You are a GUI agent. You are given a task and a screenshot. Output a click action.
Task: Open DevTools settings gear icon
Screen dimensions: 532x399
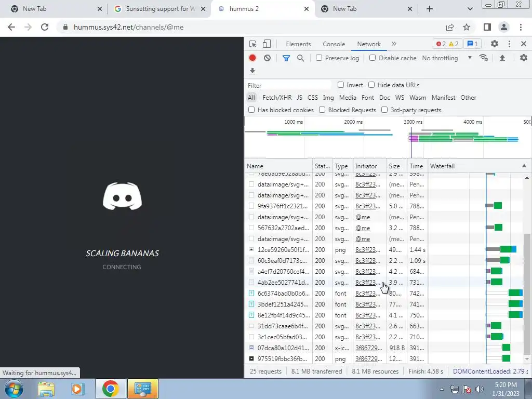[x=495, y=44]
